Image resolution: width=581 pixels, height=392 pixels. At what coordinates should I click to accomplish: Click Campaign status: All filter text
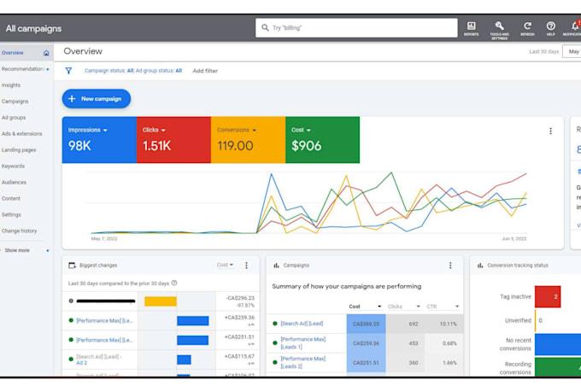pos(109,71)
